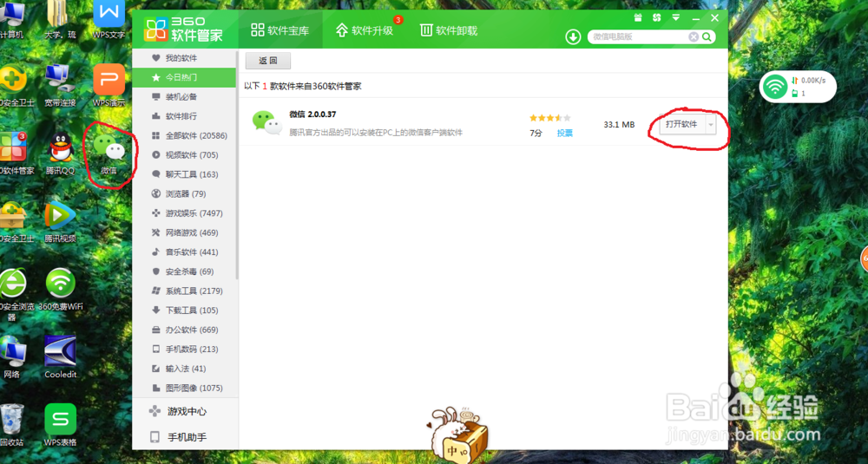Image resolution: width=868 pixels, height=464 pixels.
Task: Click the 33.1 MB size text
Action: (619, 125)
